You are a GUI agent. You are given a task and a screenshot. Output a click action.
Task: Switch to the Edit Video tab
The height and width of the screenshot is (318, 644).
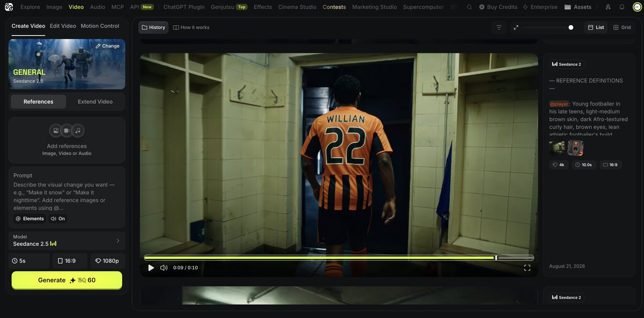pos(63,26)
